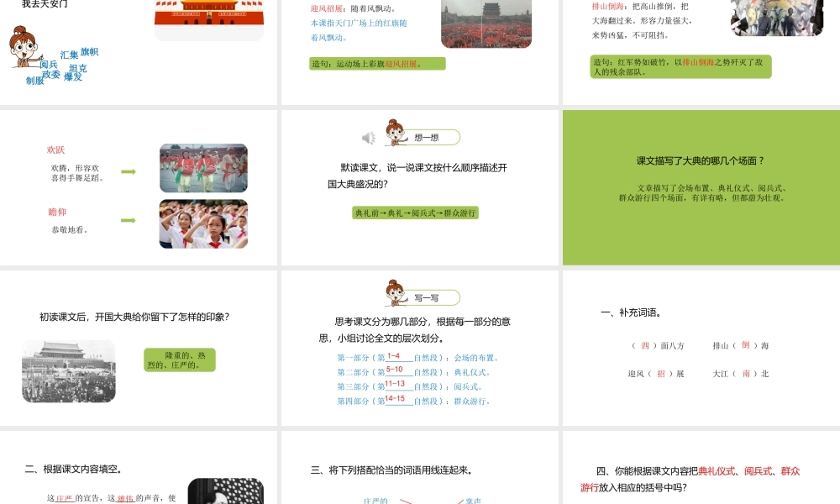
Task: Click the blue vocabulary word 汇集
Action: [x=71, y=54]
